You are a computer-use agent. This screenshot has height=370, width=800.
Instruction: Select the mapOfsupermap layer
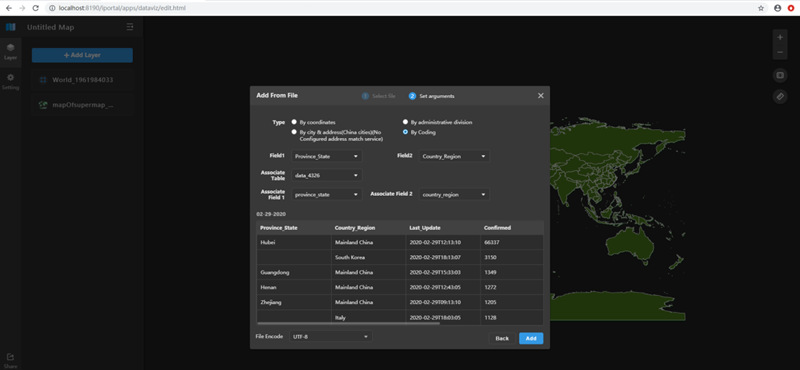[x=82, y=105]
